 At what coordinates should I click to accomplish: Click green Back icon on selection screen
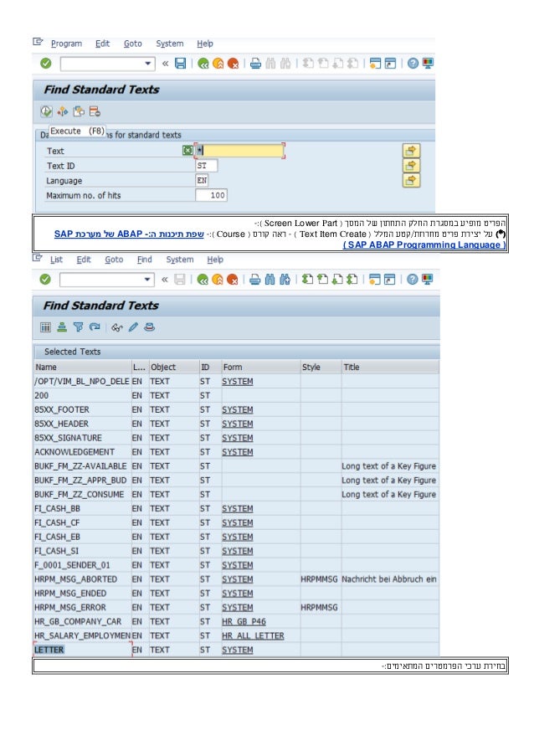click(203, 63)
